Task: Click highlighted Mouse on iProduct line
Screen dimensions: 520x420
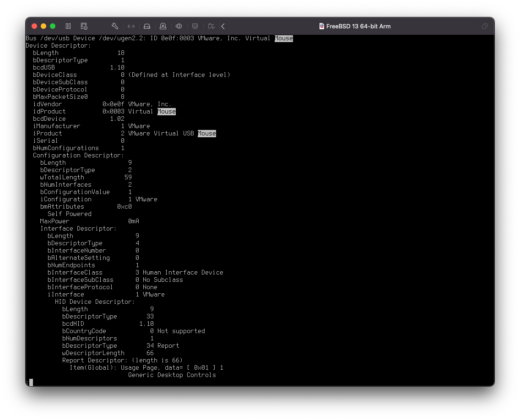Action: click(x=206, y=134)
